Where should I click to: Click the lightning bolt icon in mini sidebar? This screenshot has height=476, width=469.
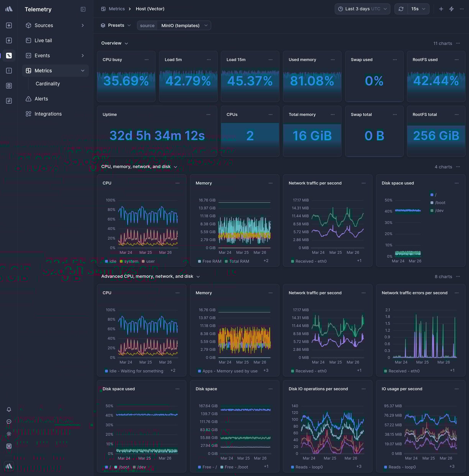[8, 40]
